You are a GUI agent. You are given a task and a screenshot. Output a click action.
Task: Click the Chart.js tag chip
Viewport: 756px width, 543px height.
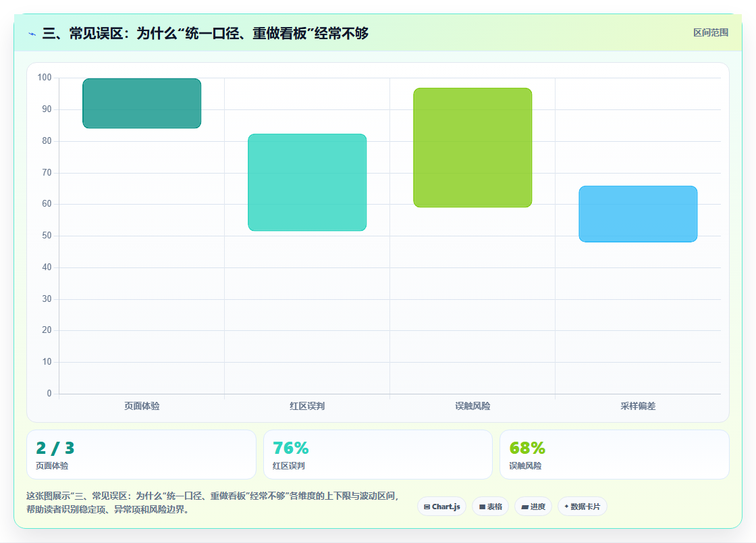click(441, 507)
